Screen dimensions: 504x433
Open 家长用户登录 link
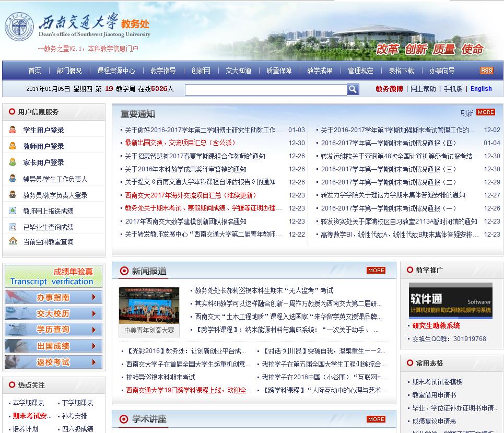pyautogui.click(x=43, y=162)
